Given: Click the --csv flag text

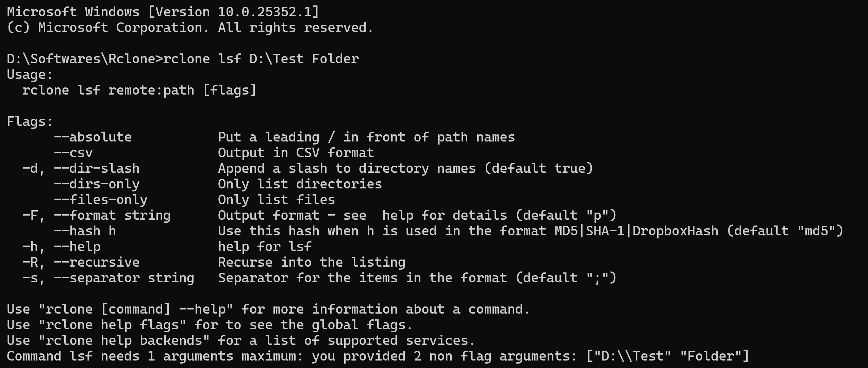Looking at the screenshot, I should [x=73, y=153].
